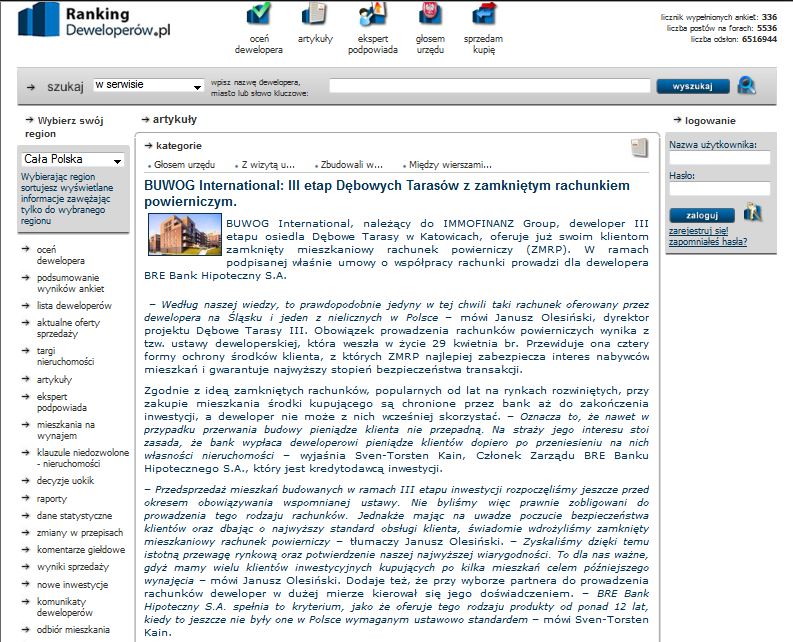Viewport: 793px width, 642px height.
Task: Open 'mieszkania na wynajem' menu item
Action: 66,430
